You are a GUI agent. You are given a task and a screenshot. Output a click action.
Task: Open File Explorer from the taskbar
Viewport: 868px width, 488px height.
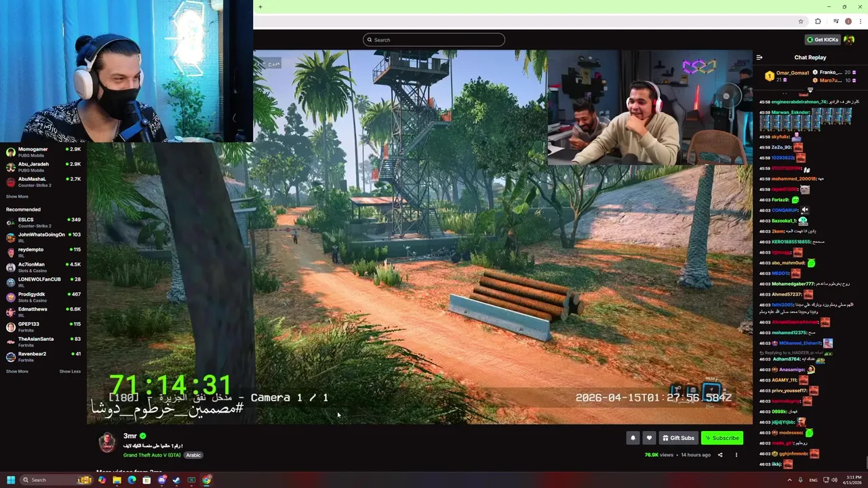(117, 480)
